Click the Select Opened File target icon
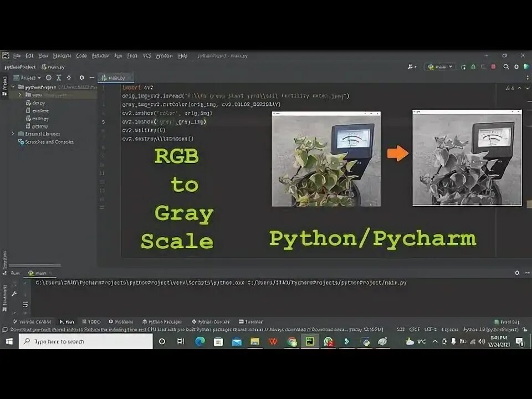This screenshot has width=532, height=399. coord(49,78)
